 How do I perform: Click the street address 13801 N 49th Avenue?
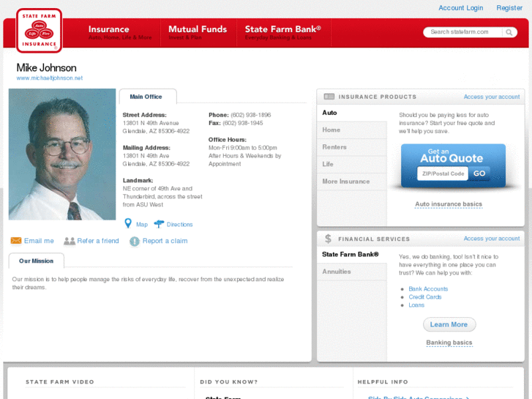(x=151, y=123)
